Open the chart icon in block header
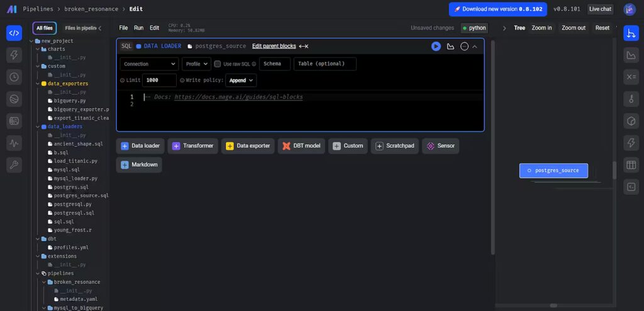The image size is (644, 311). tap(450, 46)
